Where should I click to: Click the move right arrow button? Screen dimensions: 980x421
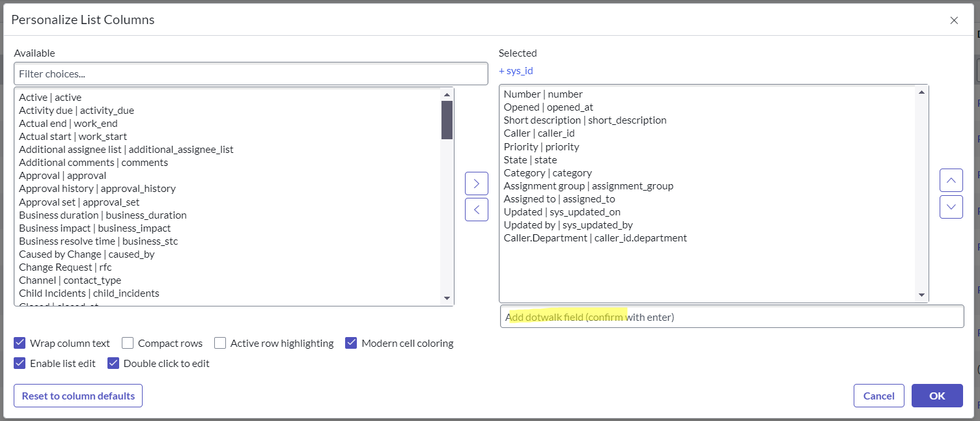coord(476,183)
